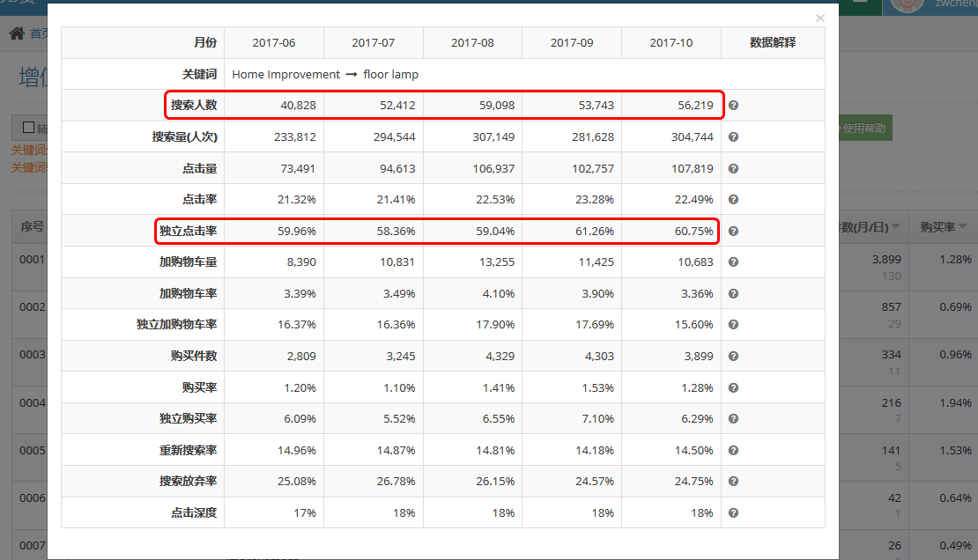Click the 数据解释 column header
The width and height of the screenshot is (978, 560).
point(773,42)
